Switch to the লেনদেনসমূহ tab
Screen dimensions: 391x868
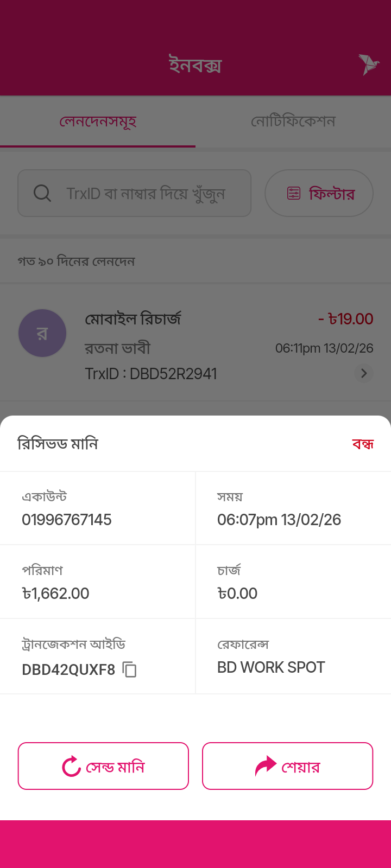coord(98,122)
